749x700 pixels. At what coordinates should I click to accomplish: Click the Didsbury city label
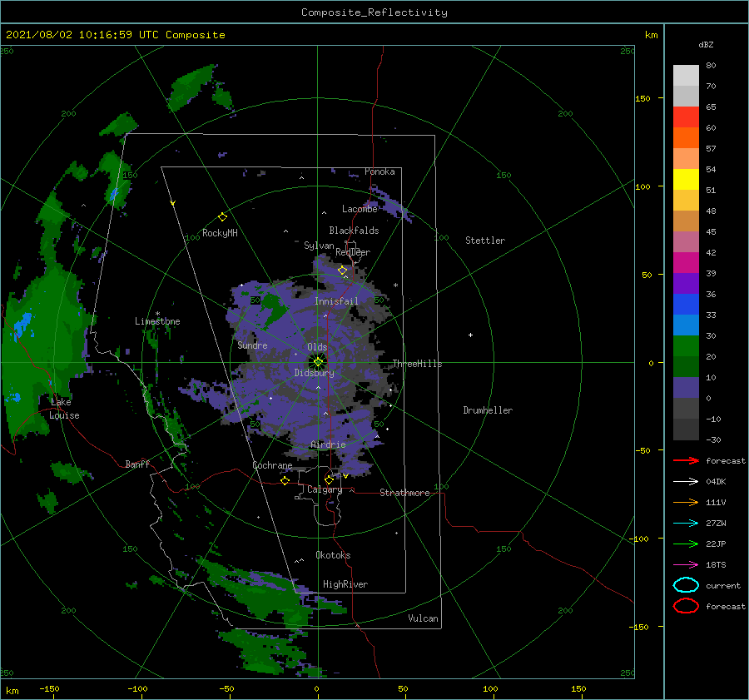[x=315, y=373]
